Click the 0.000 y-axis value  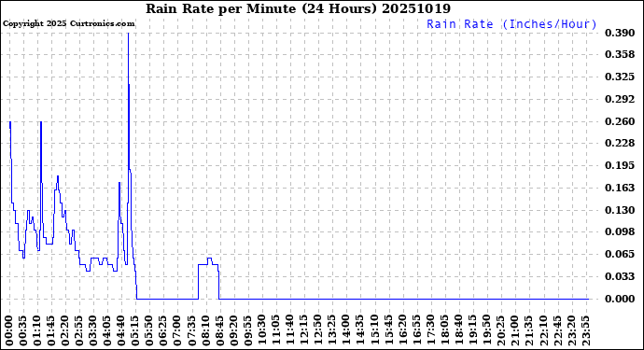coord(620,299)
